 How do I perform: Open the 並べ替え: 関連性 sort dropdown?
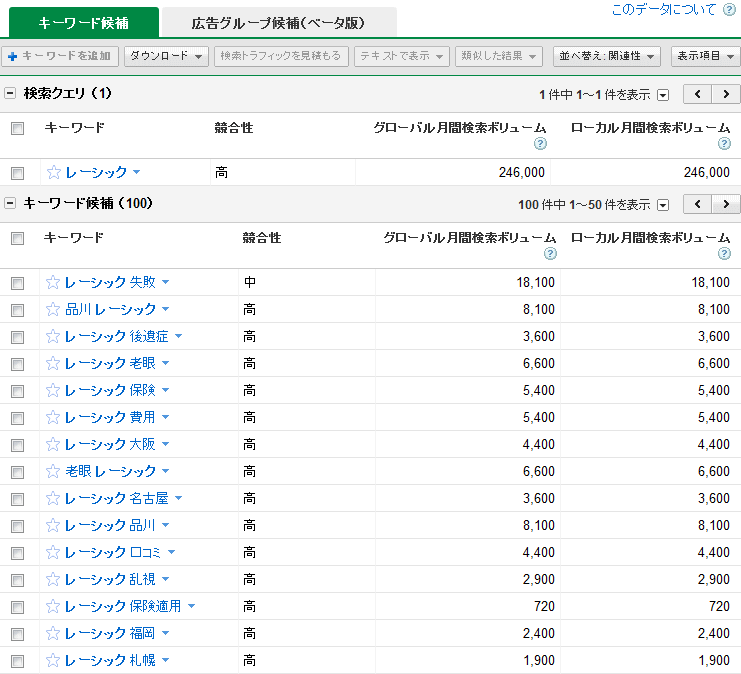pyautogui.click(x=607, y=56)
